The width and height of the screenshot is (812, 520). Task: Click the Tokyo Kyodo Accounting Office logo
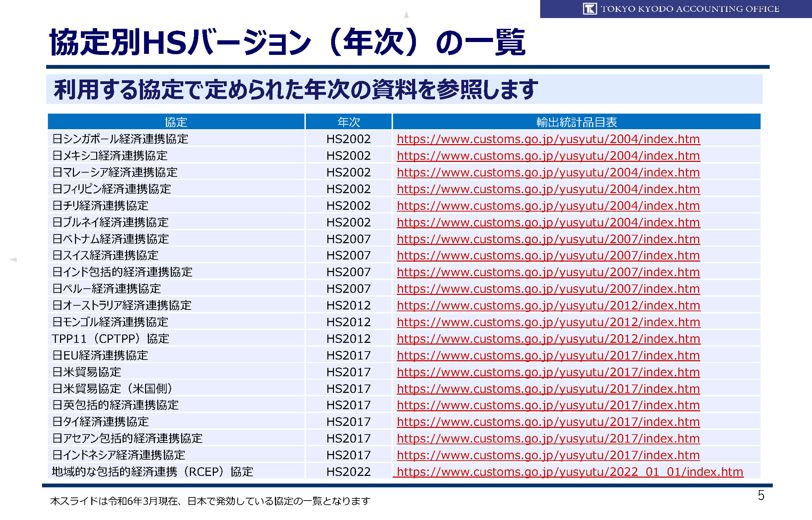pos(589,9)
